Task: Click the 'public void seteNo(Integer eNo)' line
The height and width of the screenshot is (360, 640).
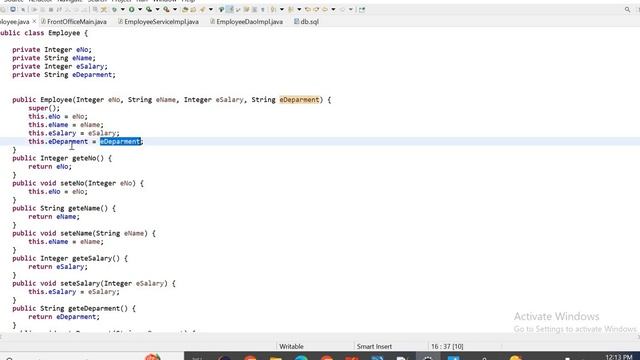Action: 78,183
